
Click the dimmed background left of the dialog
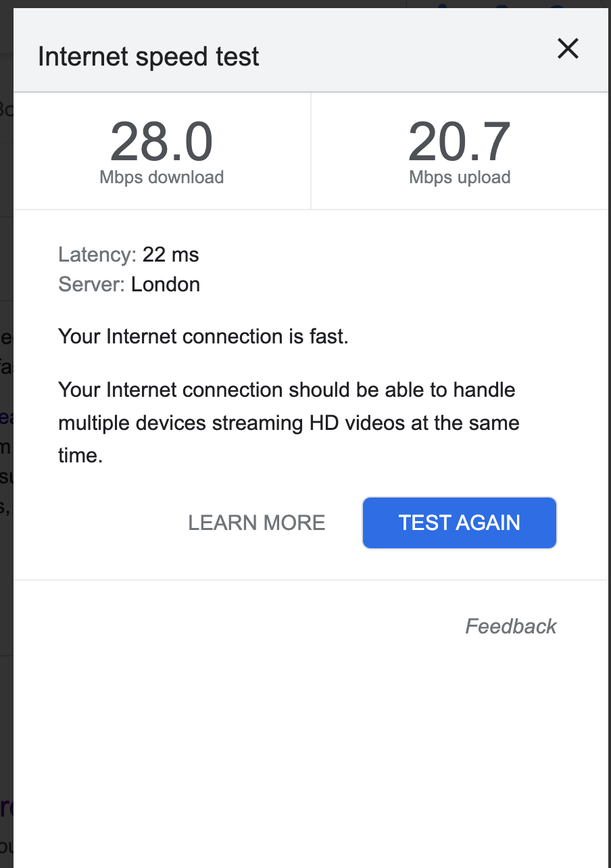click(6, 608)
